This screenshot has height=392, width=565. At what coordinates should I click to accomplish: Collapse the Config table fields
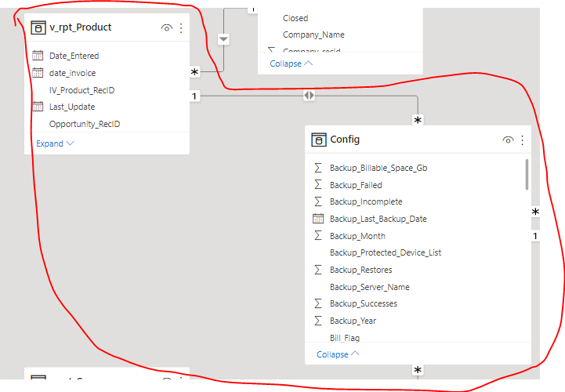[x=338, y=354]
